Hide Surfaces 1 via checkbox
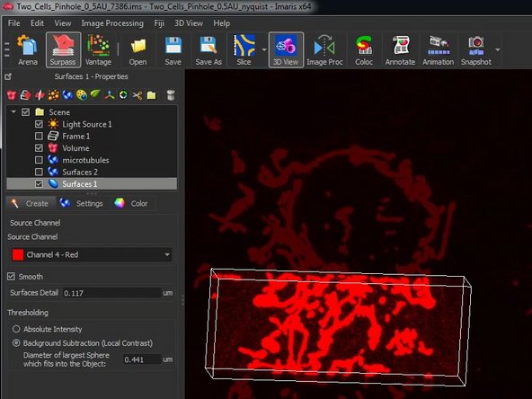This screenshot has width=532, height=399. [39, 184]
